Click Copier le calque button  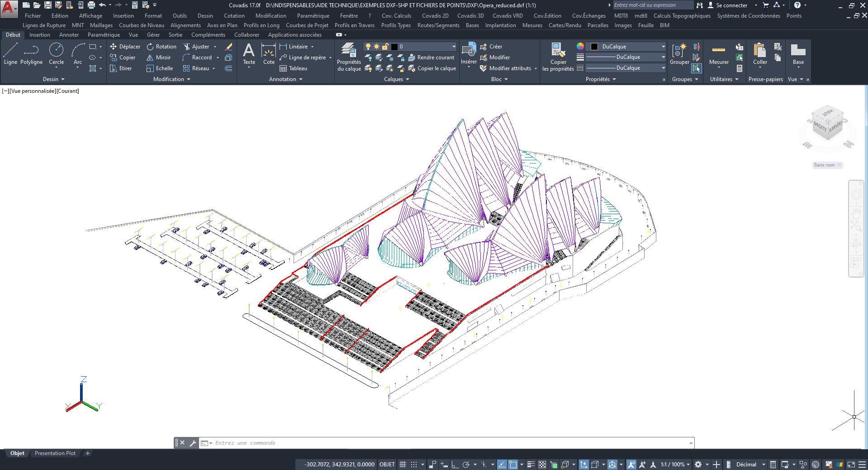pos(432,68)
